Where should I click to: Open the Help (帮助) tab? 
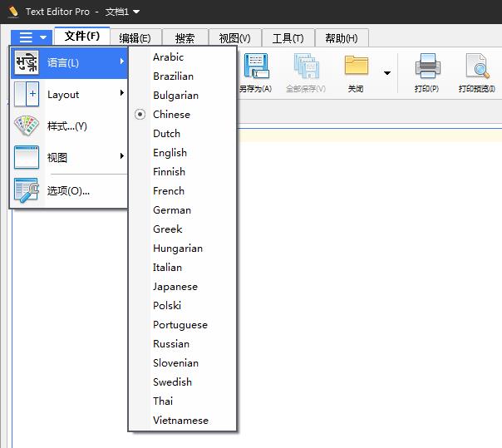(341, 38)
